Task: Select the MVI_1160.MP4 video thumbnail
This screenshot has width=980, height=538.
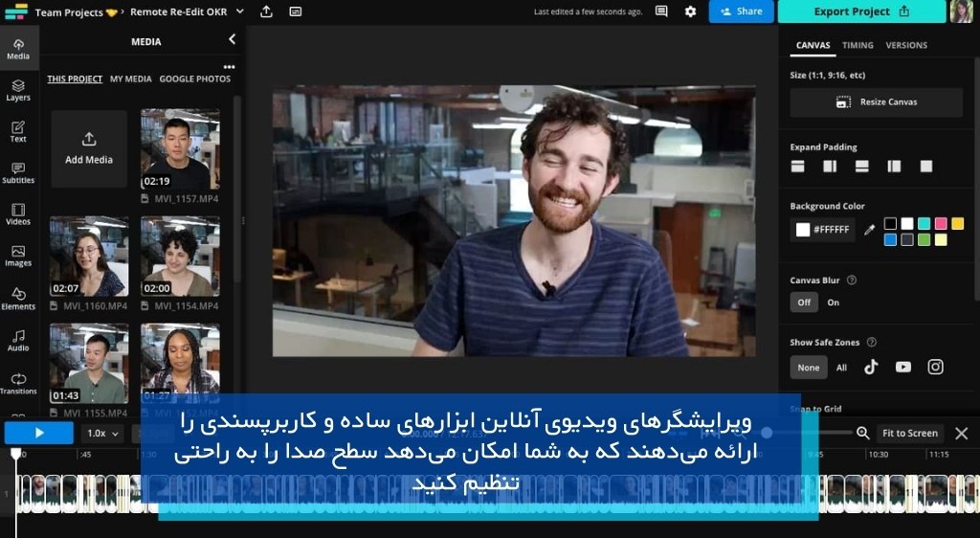Action: [x=89, y=257]
